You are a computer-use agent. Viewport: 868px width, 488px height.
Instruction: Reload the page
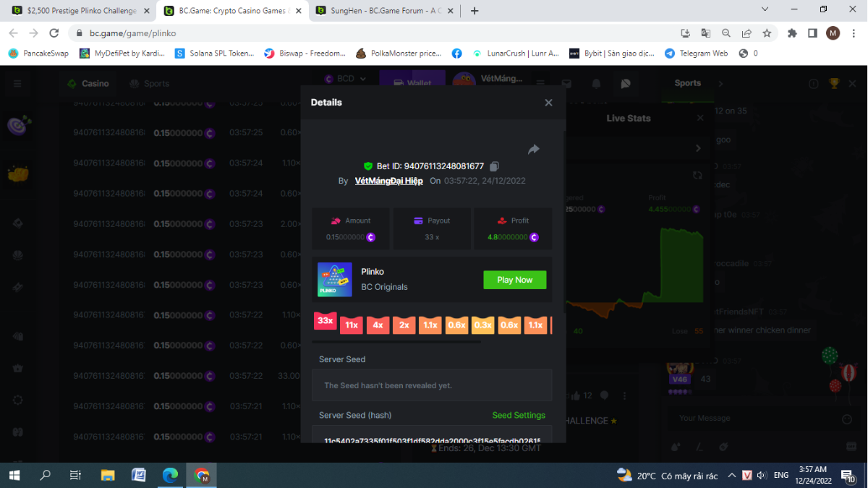tap(54, 33)
